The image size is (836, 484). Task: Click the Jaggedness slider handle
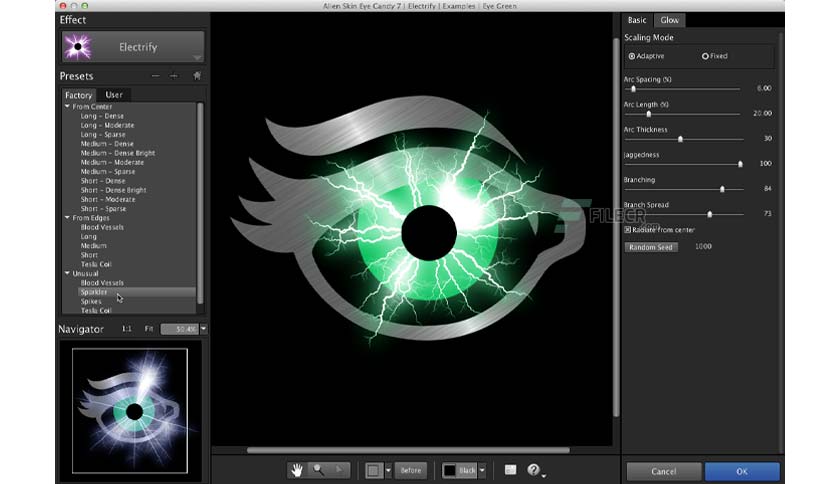[740, 164]
